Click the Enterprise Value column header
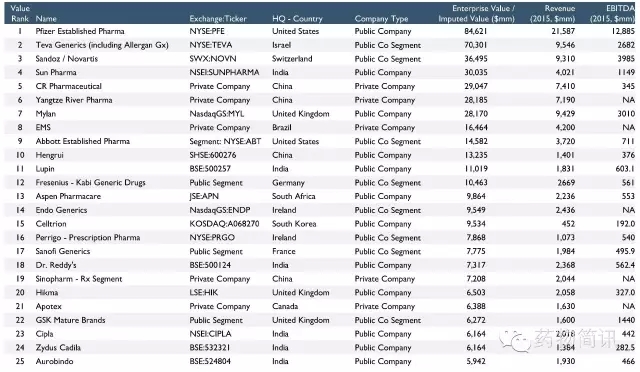Image resolution: width=640 pixels, height=372 pixels. (477, 13)
